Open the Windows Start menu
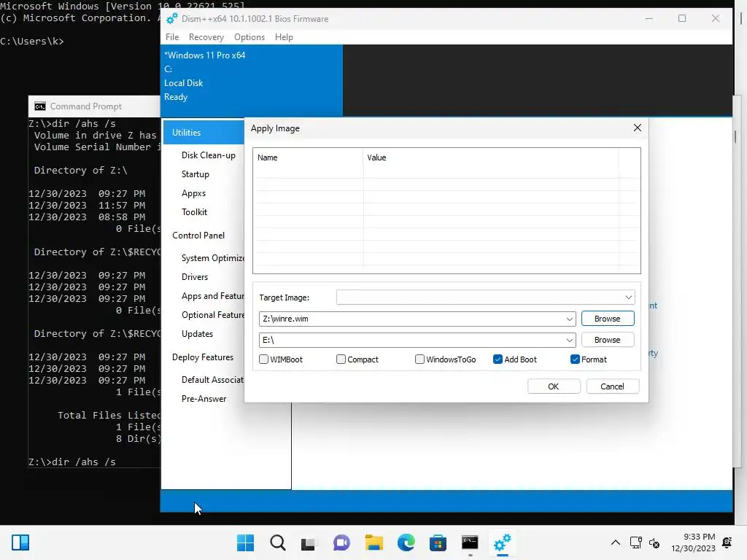 point(245,542)
